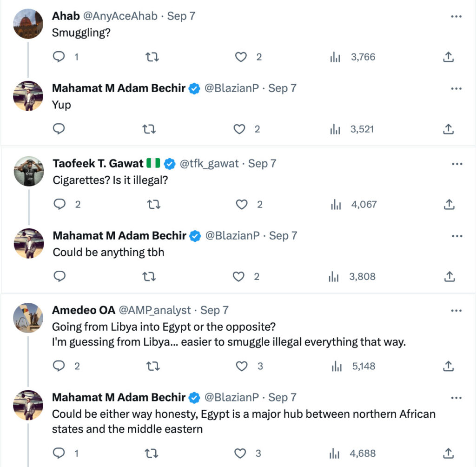This screenshot has height=467, width=476.
Task: Open Amedeo OA's Sep 7 timestamp
Action: click(214, 310)
